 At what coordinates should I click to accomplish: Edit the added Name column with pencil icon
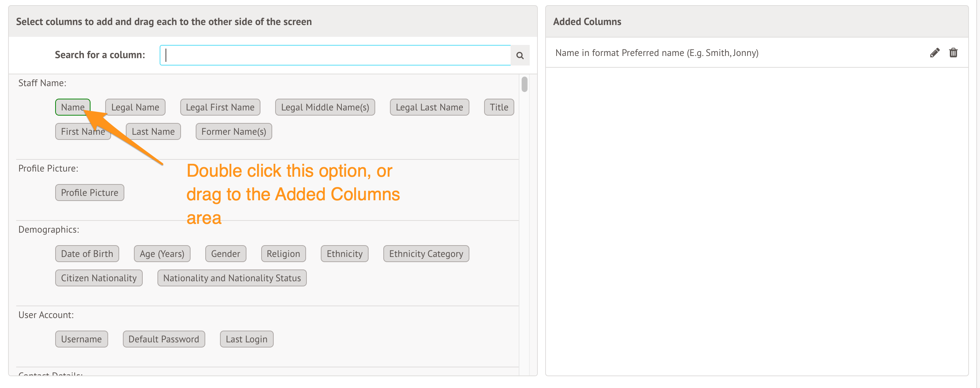pyautogui.click(x=934, y=53)
